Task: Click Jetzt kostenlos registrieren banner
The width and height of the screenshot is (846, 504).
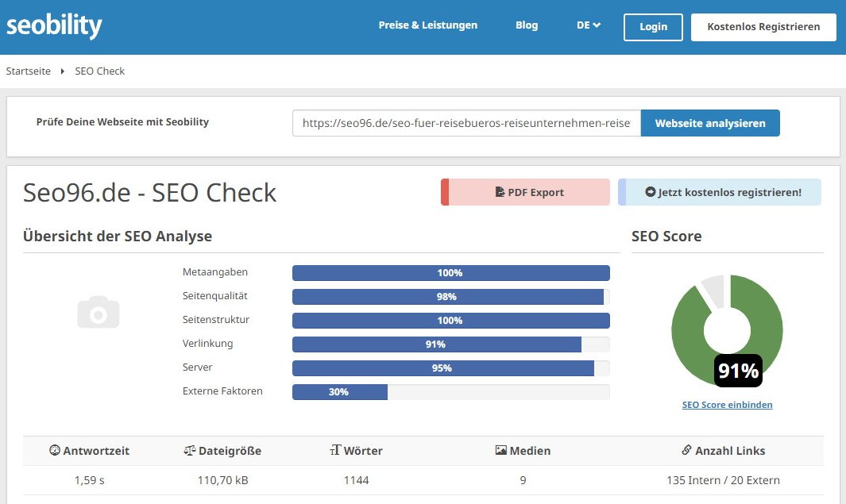Action: (721, 192)
